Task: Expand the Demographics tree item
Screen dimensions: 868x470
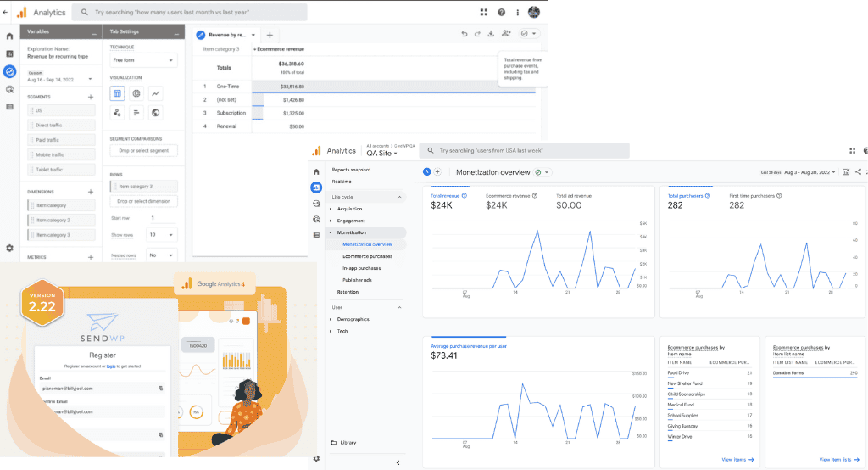Action: 331,319
